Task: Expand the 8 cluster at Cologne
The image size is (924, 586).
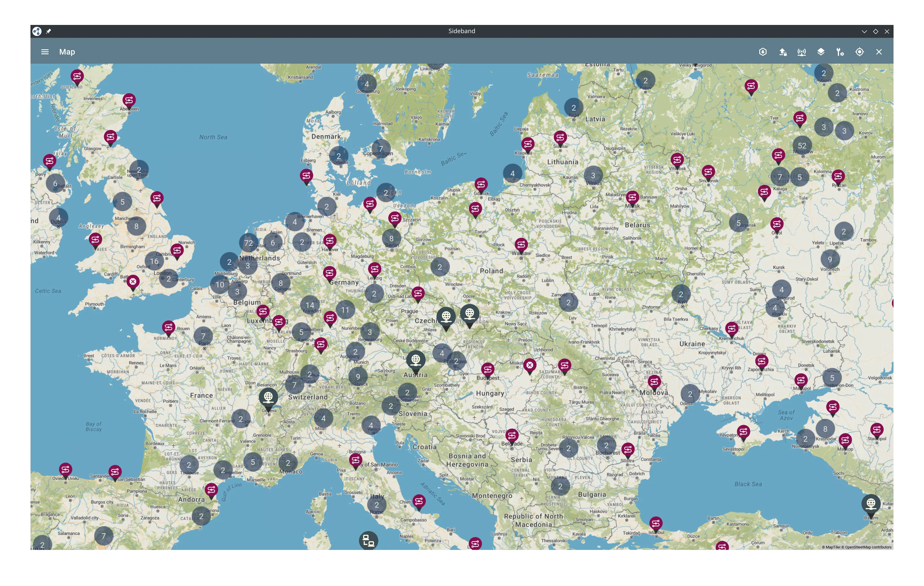Action: 281,283
